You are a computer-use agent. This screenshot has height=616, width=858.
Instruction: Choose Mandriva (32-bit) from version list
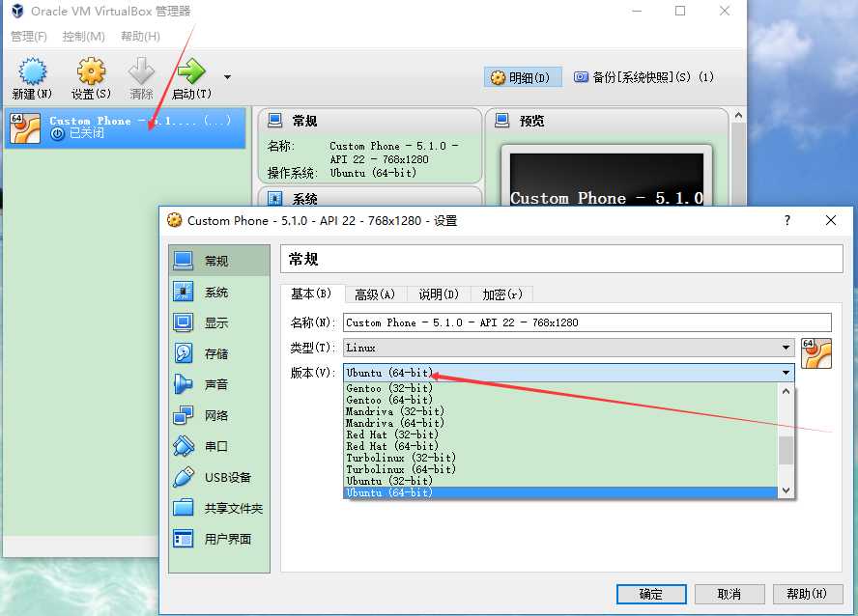tap(560, 411)
